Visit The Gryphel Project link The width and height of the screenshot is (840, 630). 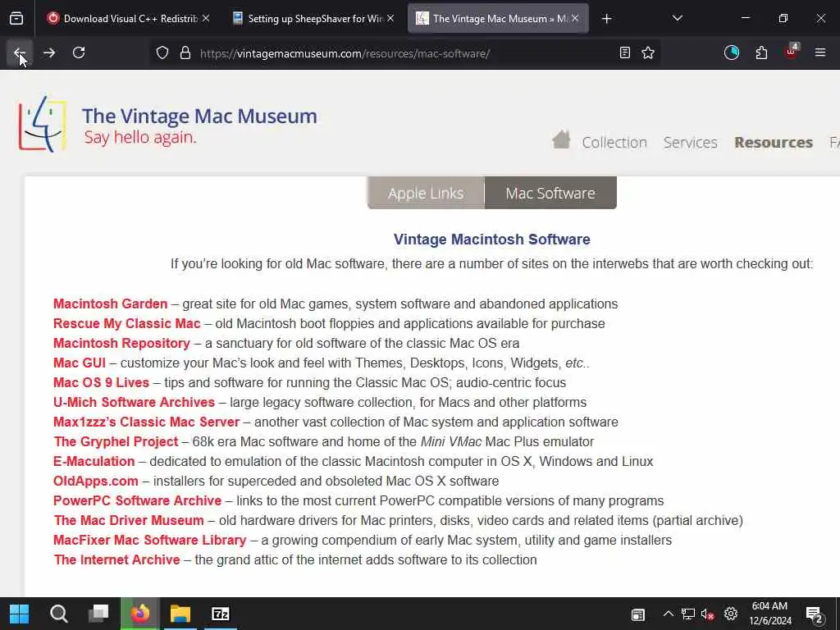(x=116, y=441)
